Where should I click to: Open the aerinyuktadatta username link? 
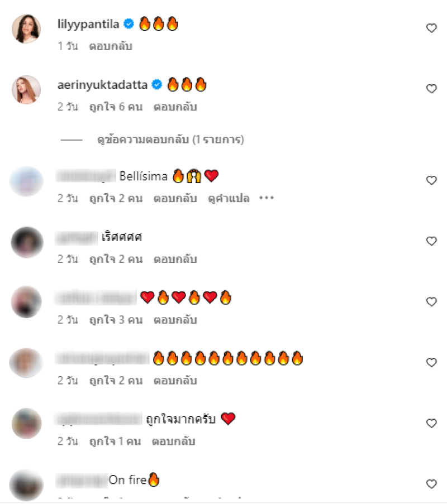[x=102, y=85]
